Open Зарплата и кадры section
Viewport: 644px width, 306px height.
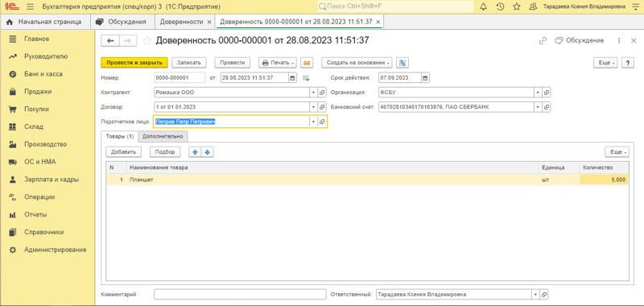pyautogui.click(x=52, y=180)
